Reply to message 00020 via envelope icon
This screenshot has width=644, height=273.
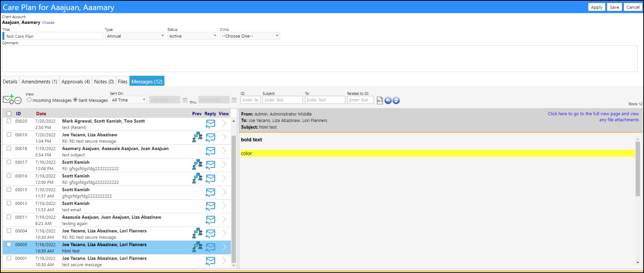[210, 123]
